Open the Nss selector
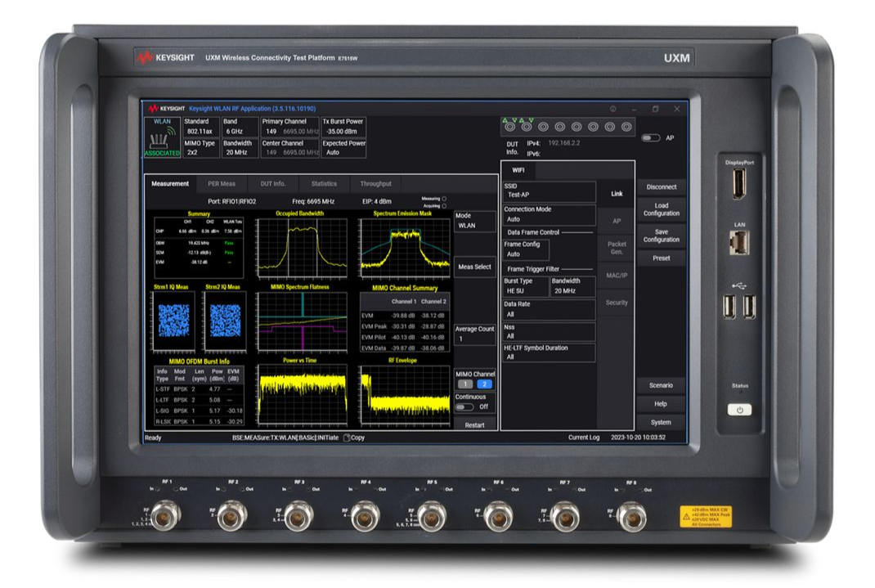The image size is (875, 588). click(x=549, y=332)
